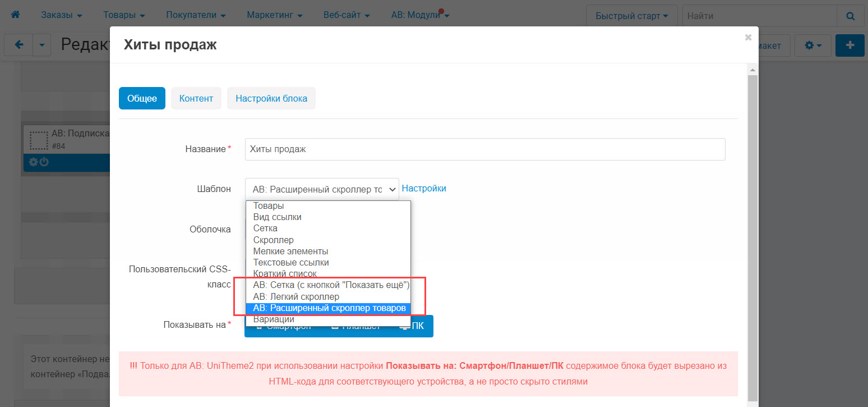Image resolution: width=868 pixels, height=407 pixels.
Task: Expand caret next to back arrow
Action: (41, 45)
